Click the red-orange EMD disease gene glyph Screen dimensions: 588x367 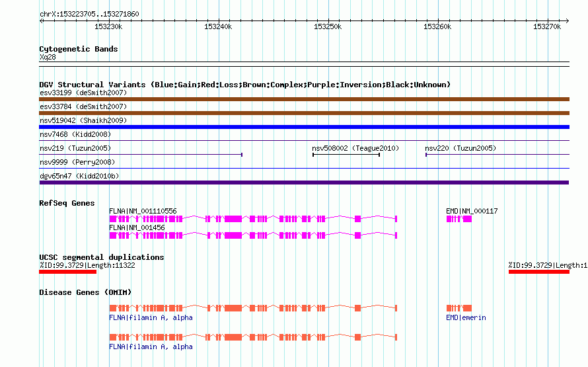pos(459,308)
